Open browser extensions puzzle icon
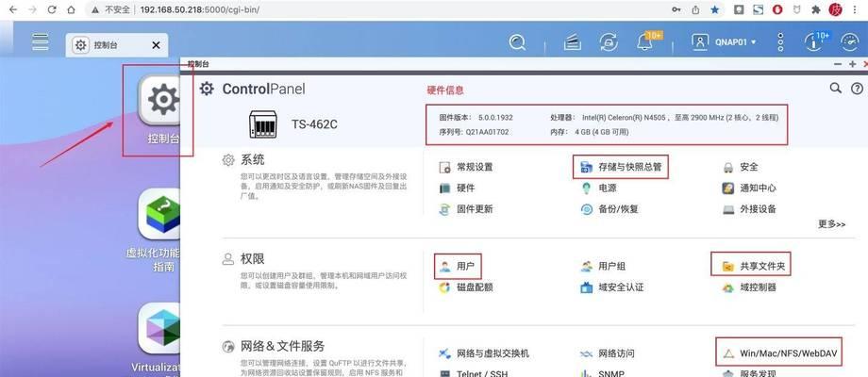 click(815, 9)
